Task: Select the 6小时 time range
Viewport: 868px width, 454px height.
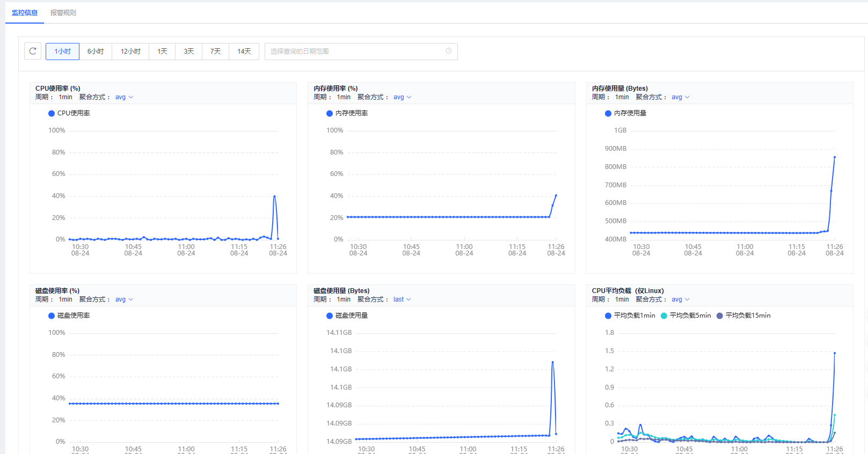Action: click(x=96, y=52)
